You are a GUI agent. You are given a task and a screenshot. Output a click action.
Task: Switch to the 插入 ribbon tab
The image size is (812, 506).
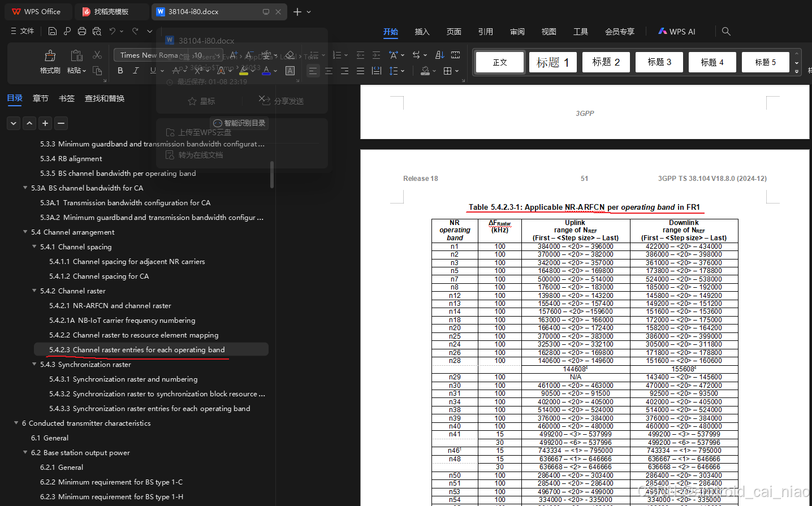click(422, 32)
